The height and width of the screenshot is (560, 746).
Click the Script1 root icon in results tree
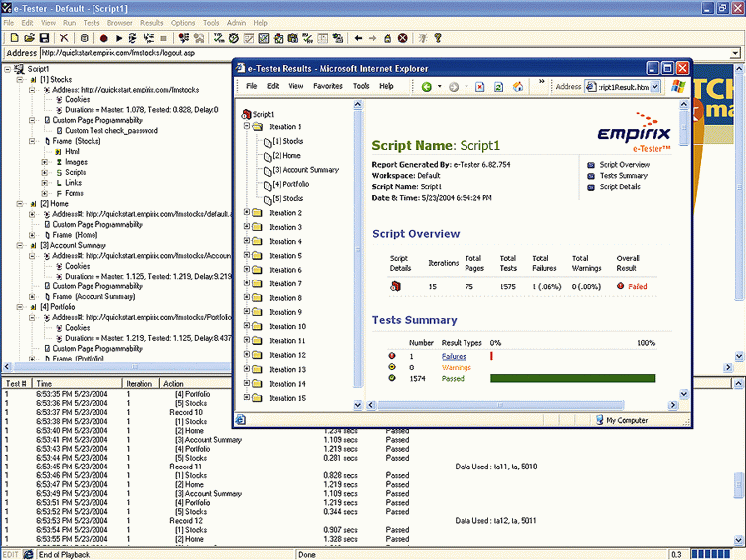[246, 114]
